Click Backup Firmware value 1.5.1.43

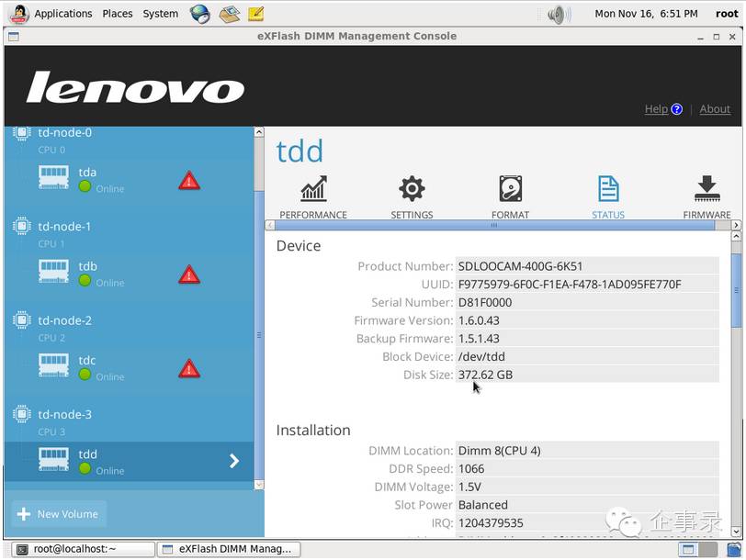tap(479, 339)
